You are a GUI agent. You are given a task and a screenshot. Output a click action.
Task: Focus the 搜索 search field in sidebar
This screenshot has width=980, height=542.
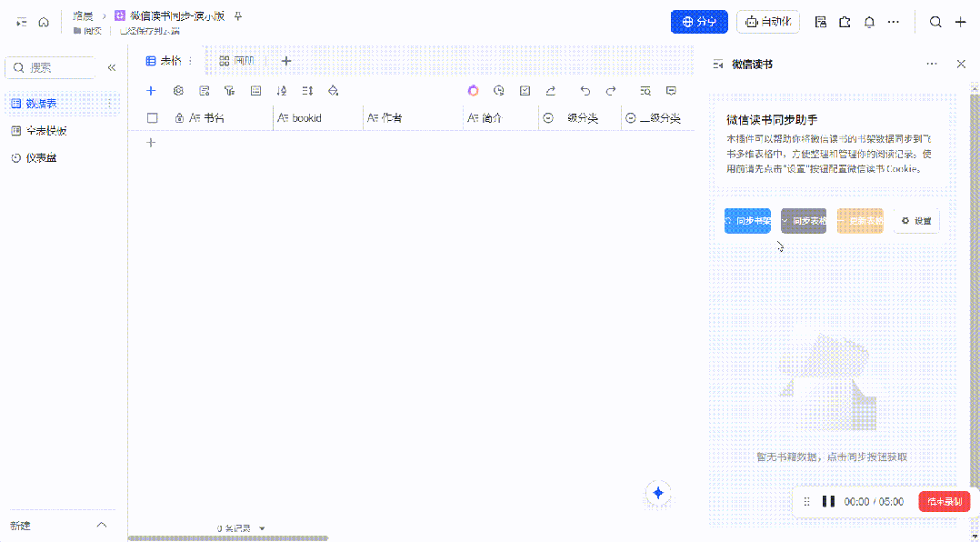[x=50, y=67]
